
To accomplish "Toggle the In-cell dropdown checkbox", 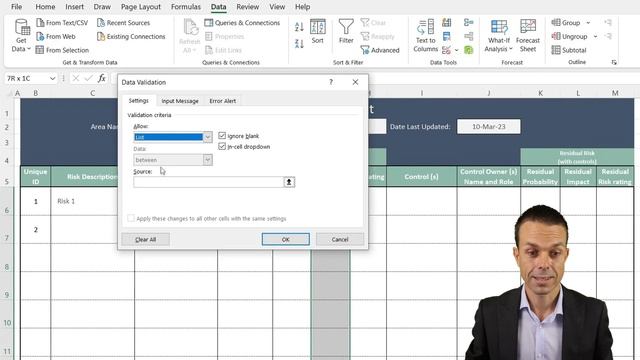I will [222, 146].
